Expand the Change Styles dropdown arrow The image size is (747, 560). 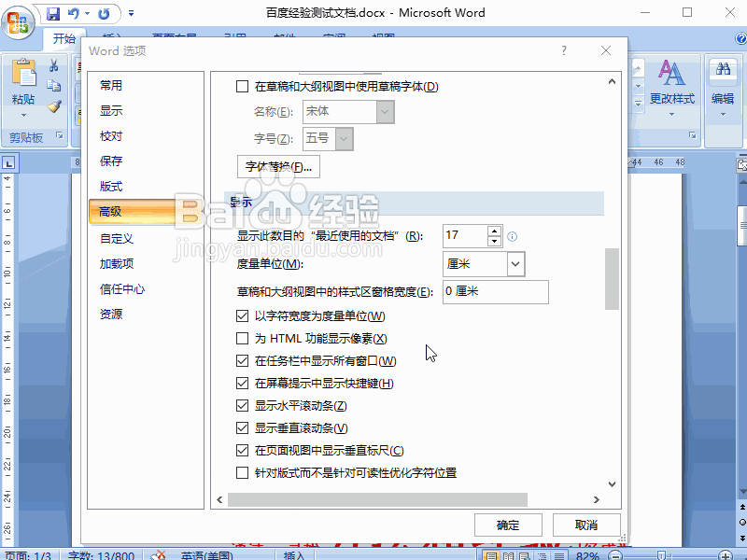point(671,114)
